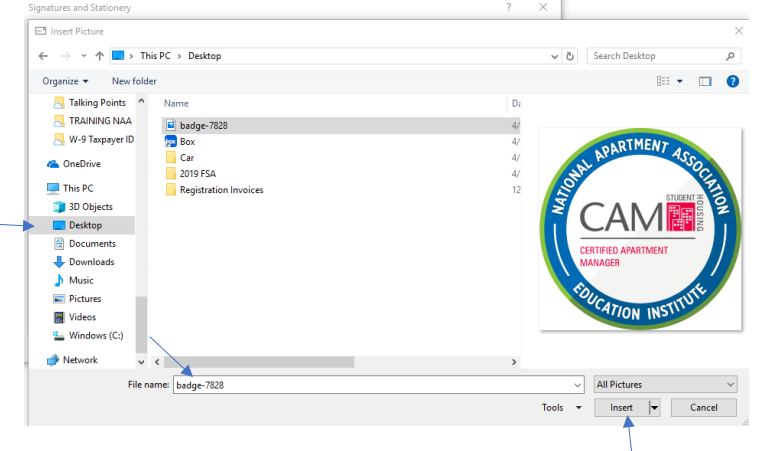
Task: Click navigation pane scroll down arrow
Action: (141, 362)
